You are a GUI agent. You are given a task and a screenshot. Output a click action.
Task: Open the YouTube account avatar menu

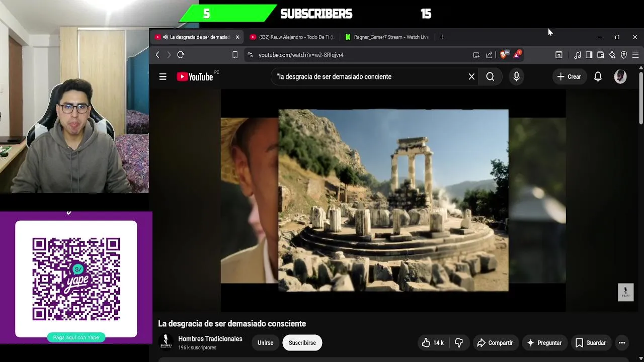coord(620,77)
